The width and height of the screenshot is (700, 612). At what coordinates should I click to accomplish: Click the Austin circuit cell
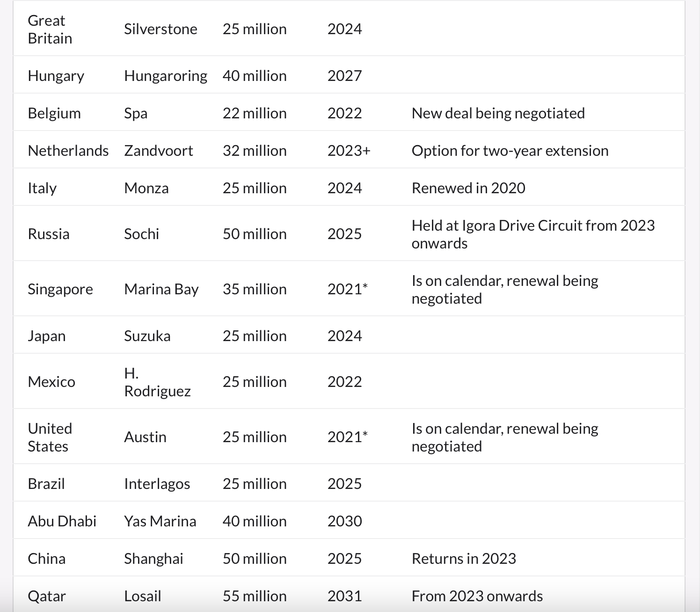click(145, 437)
